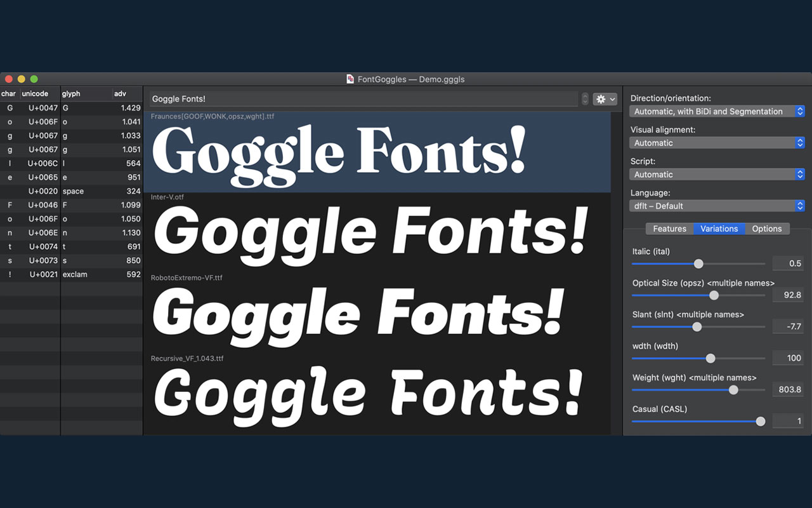Click the Italic (ital) slider

(698, 264)
